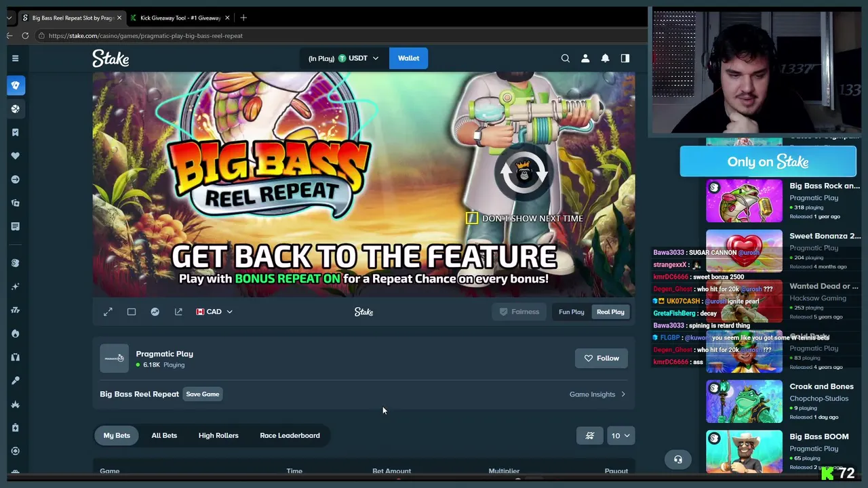
Task: Click the sidebar microphone icon
Action: pos(16,381)
